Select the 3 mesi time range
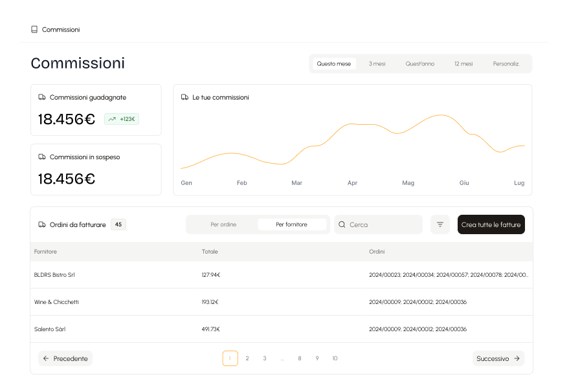 [x=377, y=63]
